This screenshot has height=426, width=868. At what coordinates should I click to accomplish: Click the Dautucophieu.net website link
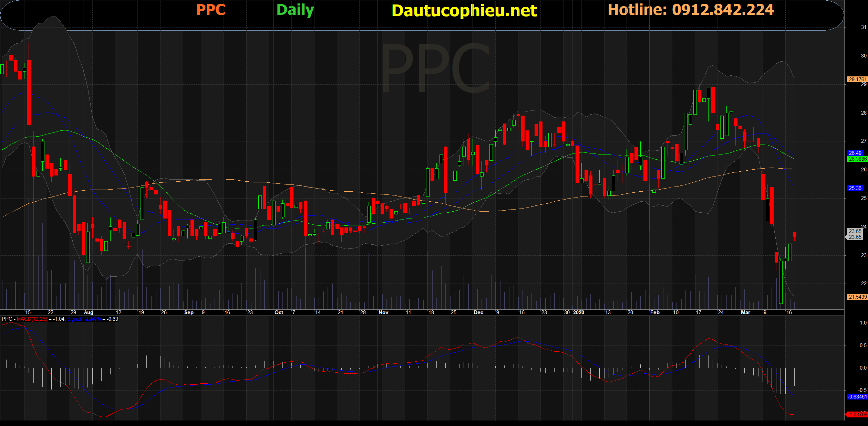coord(464,11)
